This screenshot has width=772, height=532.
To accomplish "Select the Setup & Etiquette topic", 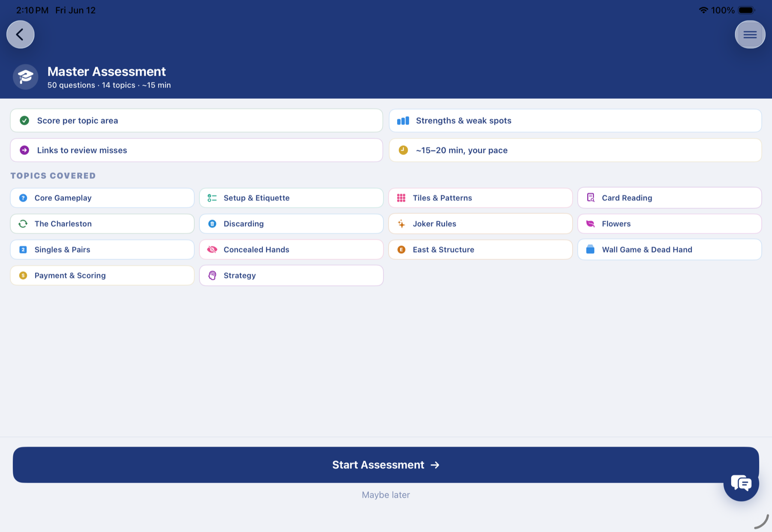I will click(291, 198).
